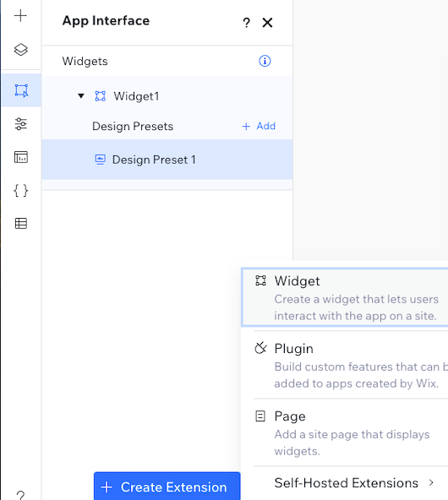Close the App Interface panel
The width and height of the screenshot is (448, 500).
[267, 23]
